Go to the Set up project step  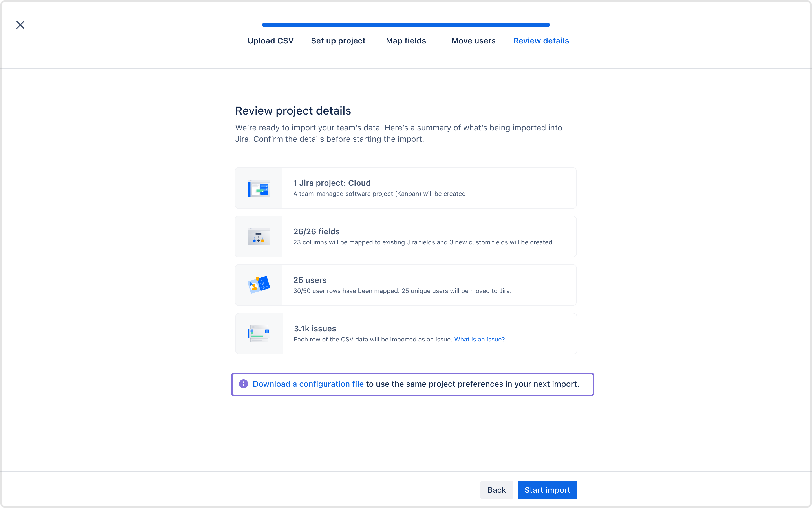coord(338,41)
